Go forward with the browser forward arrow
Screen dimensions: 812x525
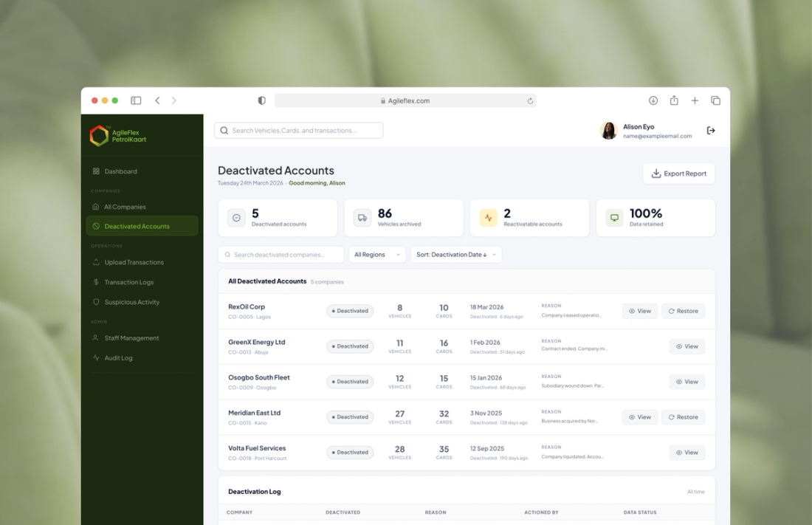click(x=174, y=100)
